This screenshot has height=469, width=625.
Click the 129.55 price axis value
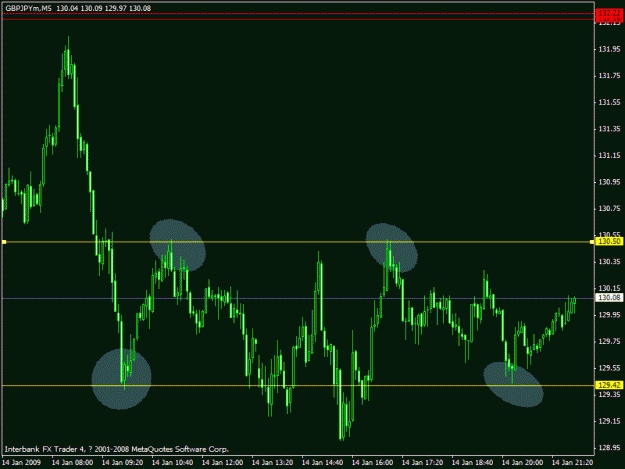[x=609, y=368]
